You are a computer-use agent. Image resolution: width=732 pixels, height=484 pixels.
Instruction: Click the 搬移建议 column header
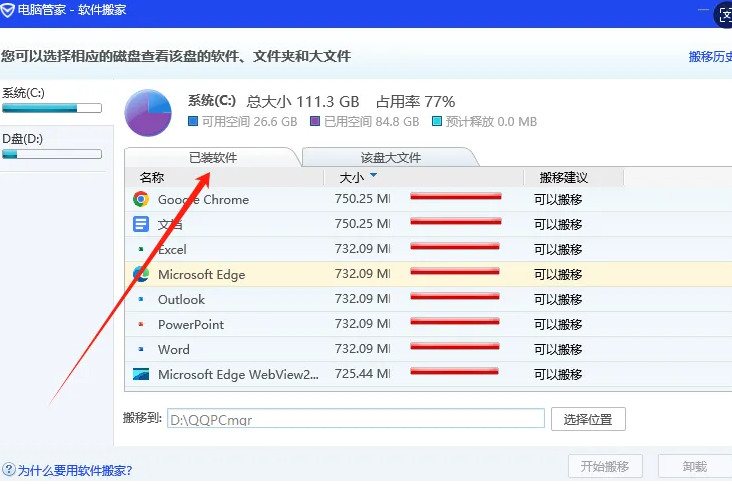click(x=563, y=177)
